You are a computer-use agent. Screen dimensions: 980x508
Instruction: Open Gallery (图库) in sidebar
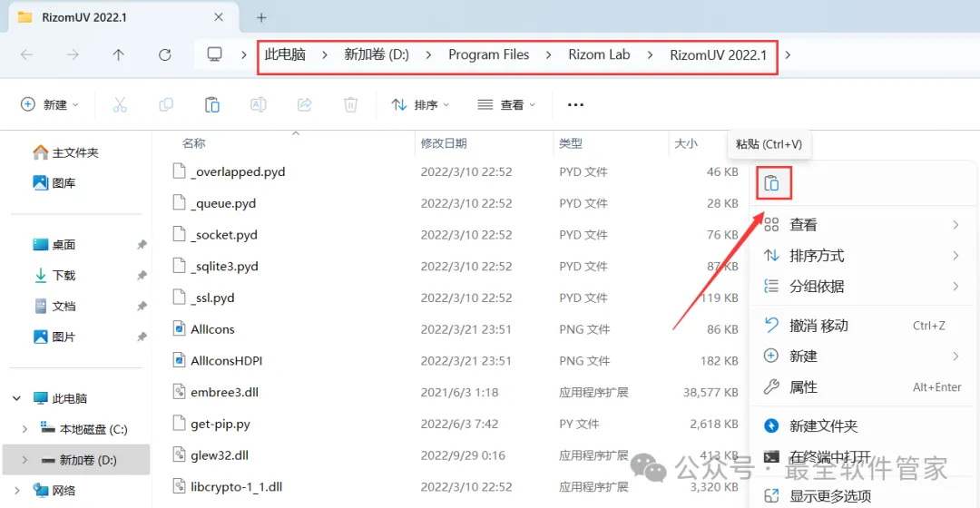pos(54,183)
